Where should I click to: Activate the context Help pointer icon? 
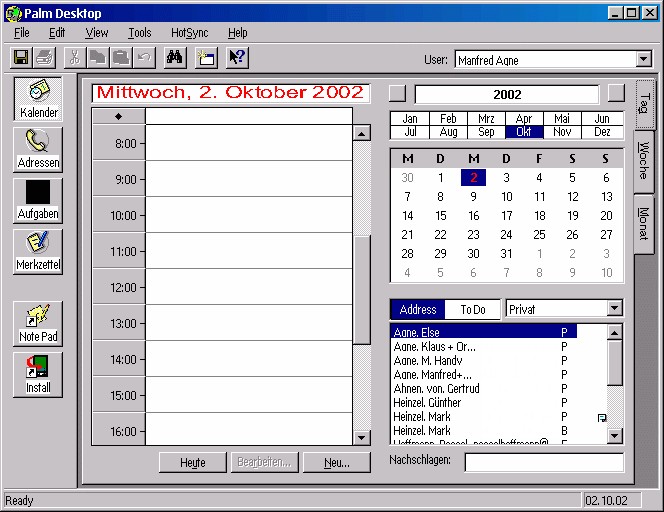tap(237, 57)
